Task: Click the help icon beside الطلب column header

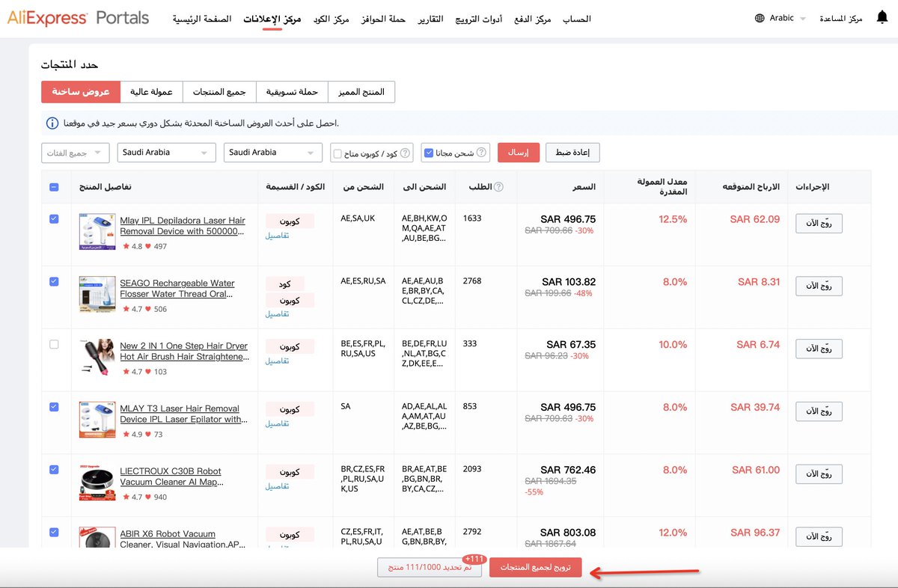Action: 499,187
